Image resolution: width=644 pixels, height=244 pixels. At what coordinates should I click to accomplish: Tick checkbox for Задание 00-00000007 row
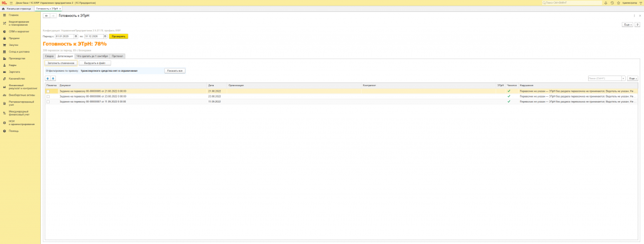pyautogui.click(x=48, y=101)
